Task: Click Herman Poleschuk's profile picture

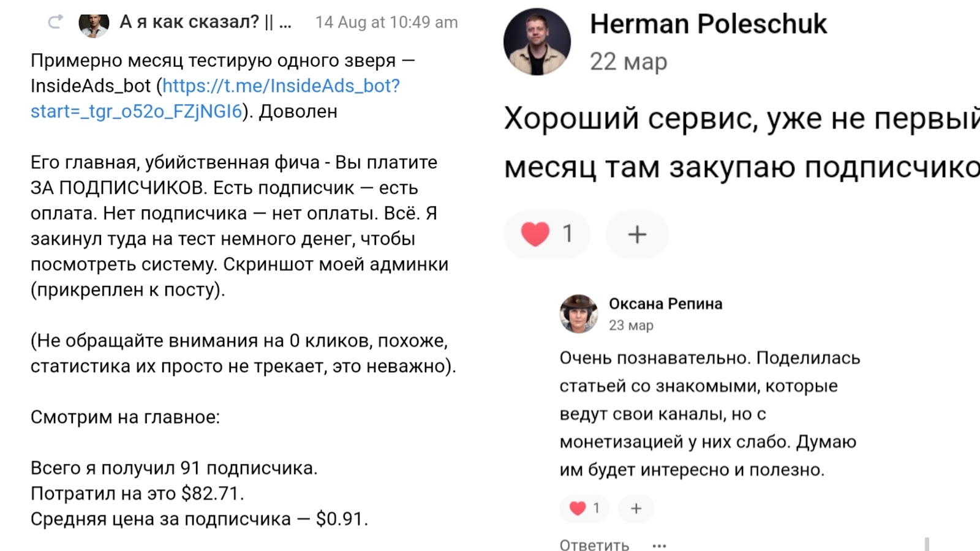Action: [x=537, y=42]
